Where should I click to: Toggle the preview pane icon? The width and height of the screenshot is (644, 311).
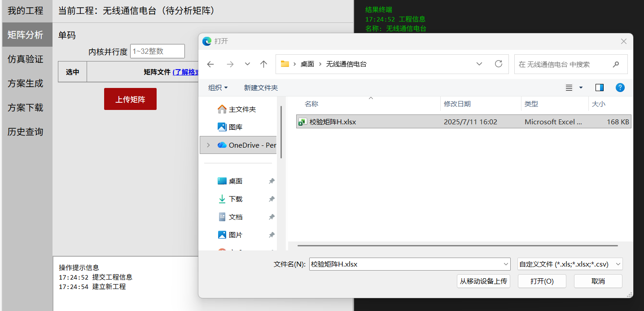pos(599,88)
